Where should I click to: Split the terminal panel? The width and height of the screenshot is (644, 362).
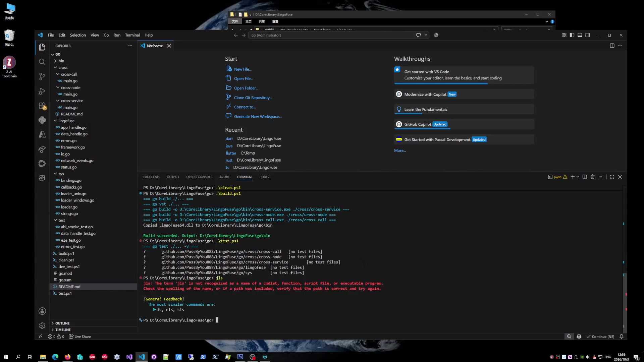coord(585,177)
